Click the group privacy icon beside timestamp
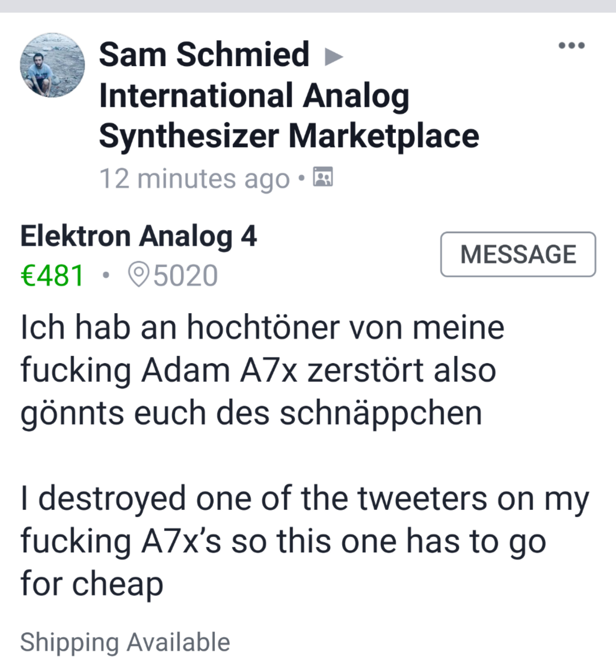Screen dimensions: 616x672 point(322,177)
